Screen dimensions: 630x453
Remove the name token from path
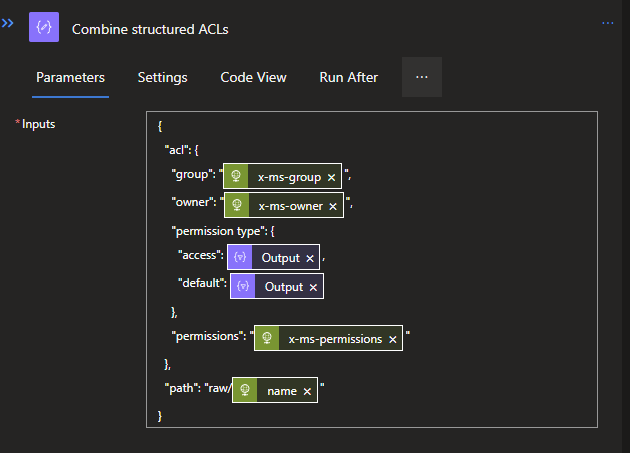(x=307, y=391)
